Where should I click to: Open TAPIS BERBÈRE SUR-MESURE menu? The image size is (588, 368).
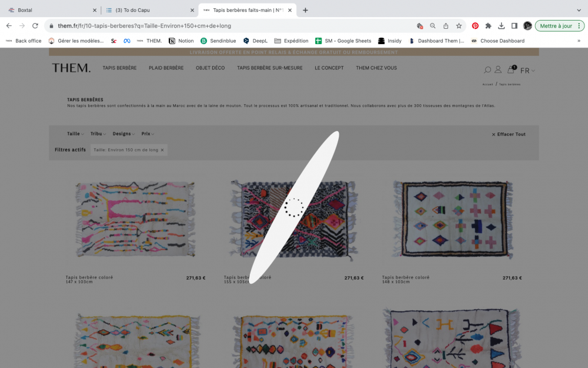tap(270, 68)
